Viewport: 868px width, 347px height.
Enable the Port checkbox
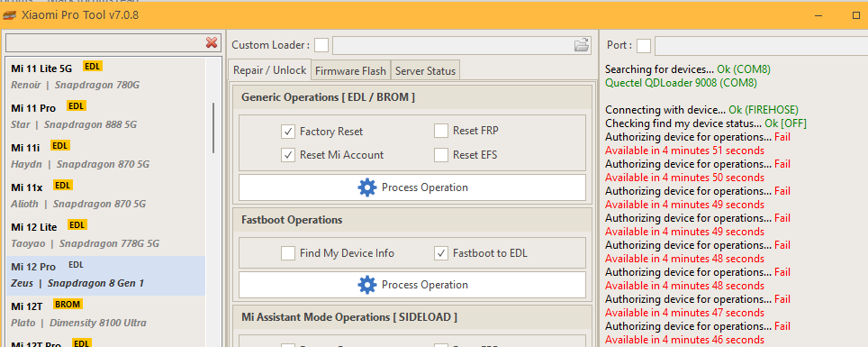point(644,45)
